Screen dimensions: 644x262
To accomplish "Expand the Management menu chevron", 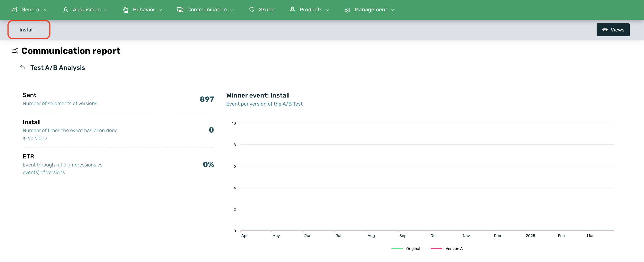I will (x=392, y=10).
